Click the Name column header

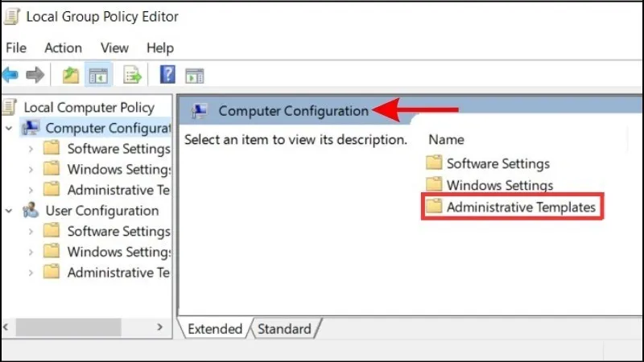447,139
